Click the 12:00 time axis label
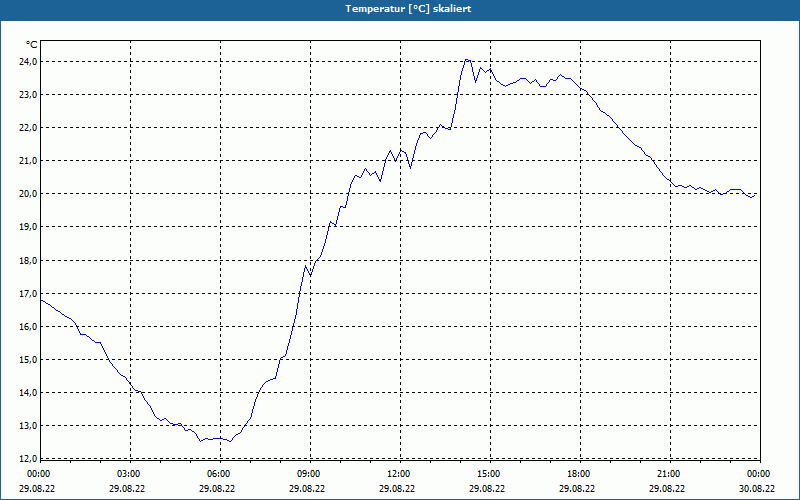800x500 pixels. [x=398, y=474]
